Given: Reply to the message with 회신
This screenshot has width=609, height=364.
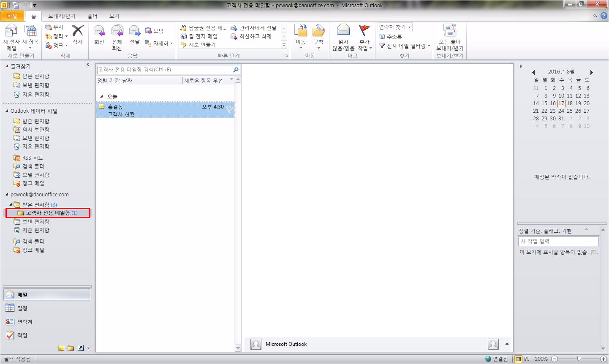Looking at the screenshot, I should 99,35.
